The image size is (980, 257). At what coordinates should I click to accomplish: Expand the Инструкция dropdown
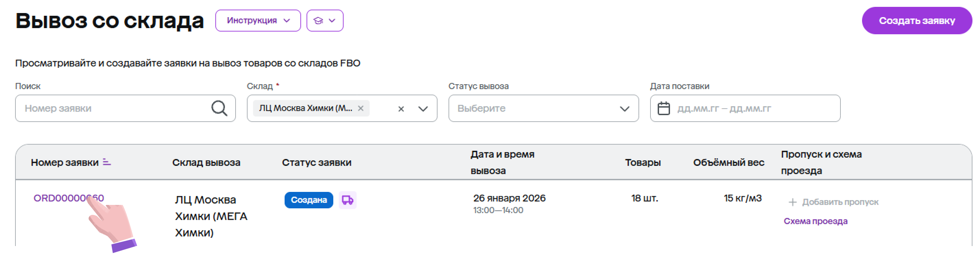coord(258,21)
